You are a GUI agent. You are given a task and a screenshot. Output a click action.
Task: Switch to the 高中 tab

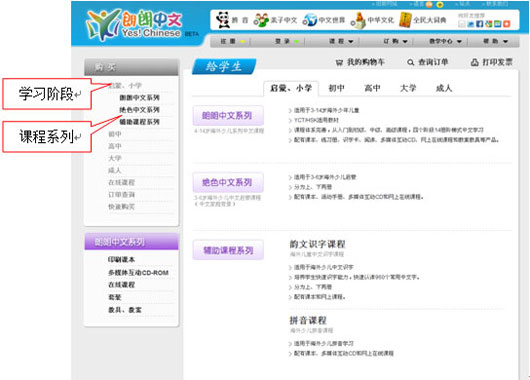(372, 89)
